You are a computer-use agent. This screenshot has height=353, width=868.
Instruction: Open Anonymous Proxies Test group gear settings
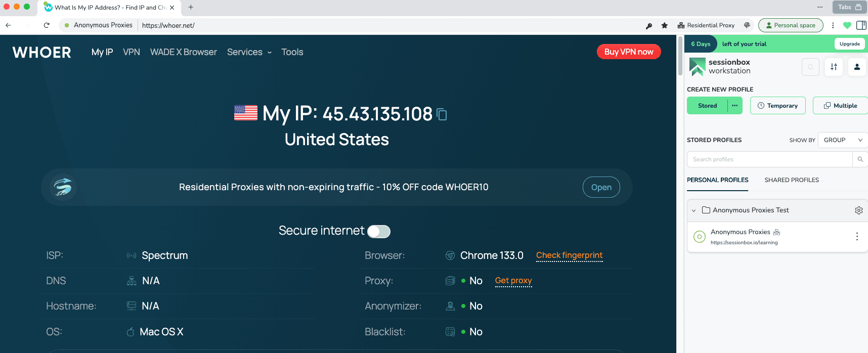click(x=859, y=210)
